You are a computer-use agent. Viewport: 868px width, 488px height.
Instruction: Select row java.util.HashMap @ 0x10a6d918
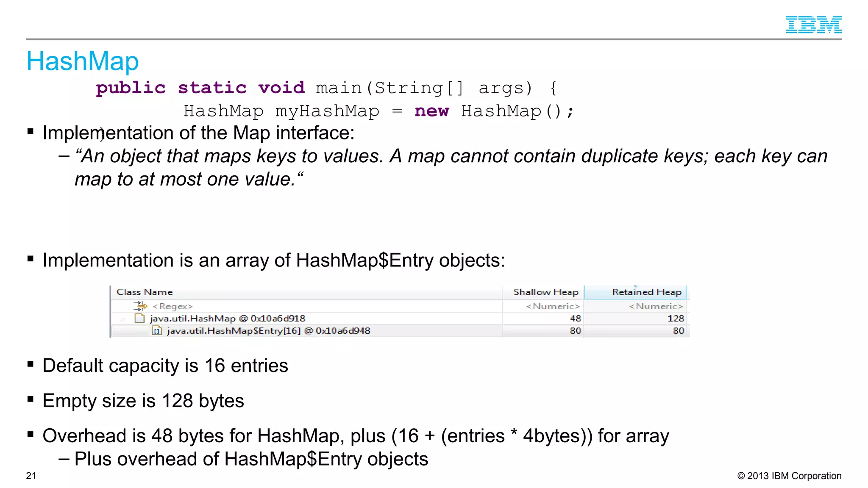pyautogui.click(x=399, y=319)
